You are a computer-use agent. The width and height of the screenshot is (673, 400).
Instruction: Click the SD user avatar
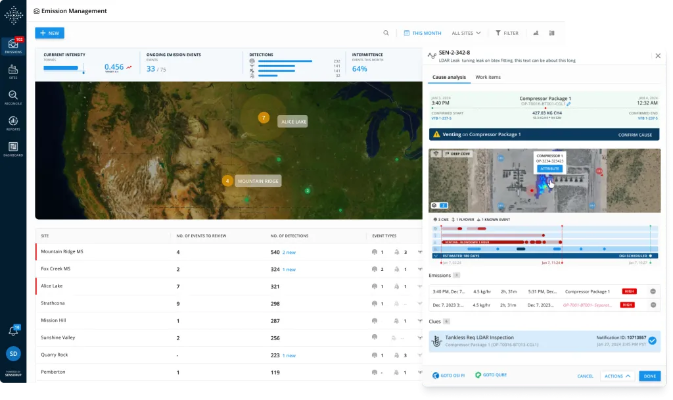pos(13,354)
